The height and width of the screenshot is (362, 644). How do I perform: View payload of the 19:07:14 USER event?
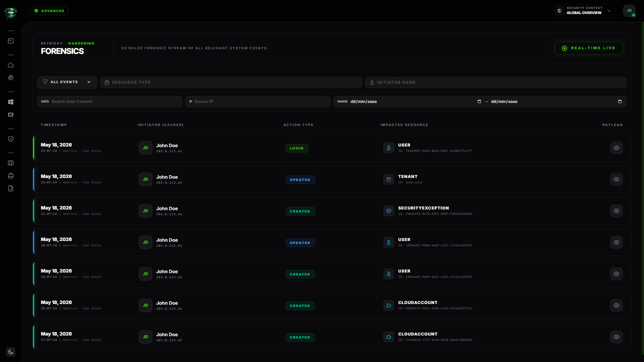pos(616,274)
